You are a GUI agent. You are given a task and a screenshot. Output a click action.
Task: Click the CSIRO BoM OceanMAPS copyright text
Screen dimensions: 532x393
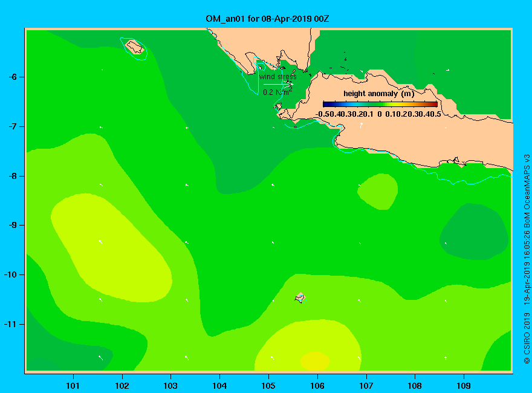[527, 259]
